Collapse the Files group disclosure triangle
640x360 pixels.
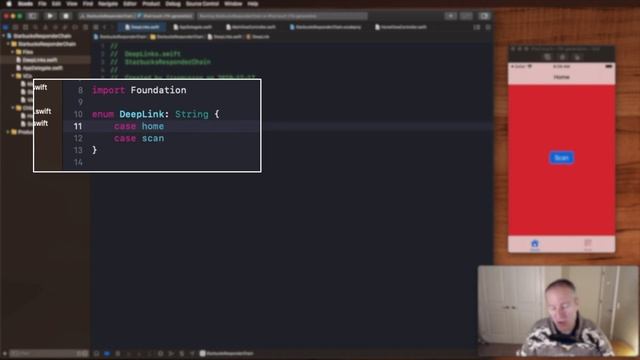coord(13,52)
